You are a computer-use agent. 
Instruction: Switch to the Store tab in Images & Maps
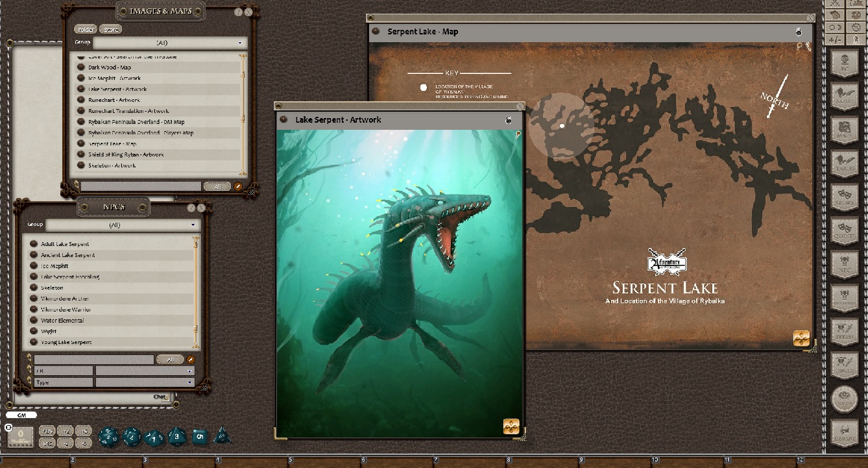tap(110, 30)
